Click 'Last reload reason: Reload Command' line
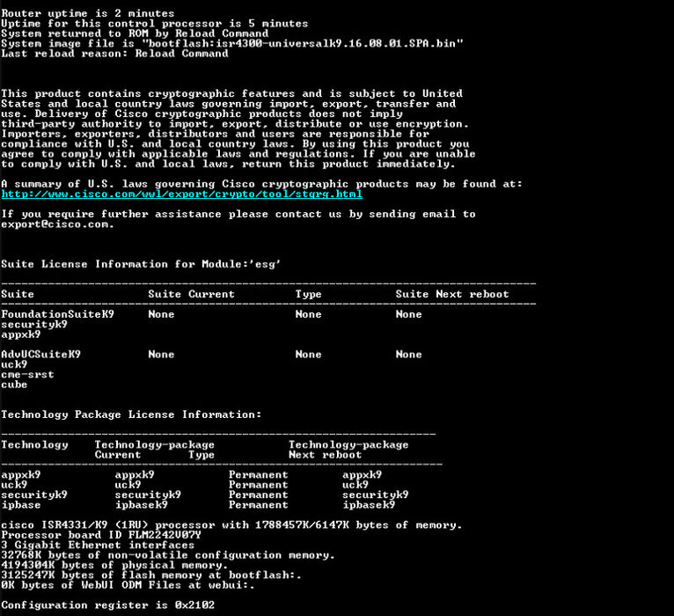The image size is (674, 616). pos(114,54)
